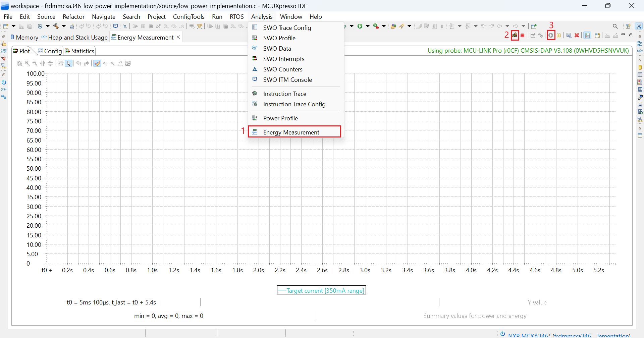Click the pause measurement icon
The height and width of the screenshot is (338, 644).
559,35
